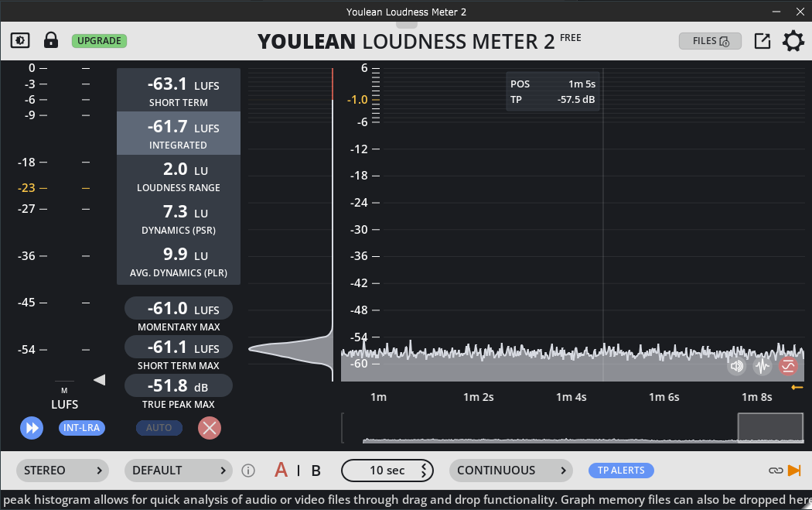Click the white triangle marker beside the meter
The width and height of the screenshot is (812, 510).
pyautogui.click(x=100, y=380)
